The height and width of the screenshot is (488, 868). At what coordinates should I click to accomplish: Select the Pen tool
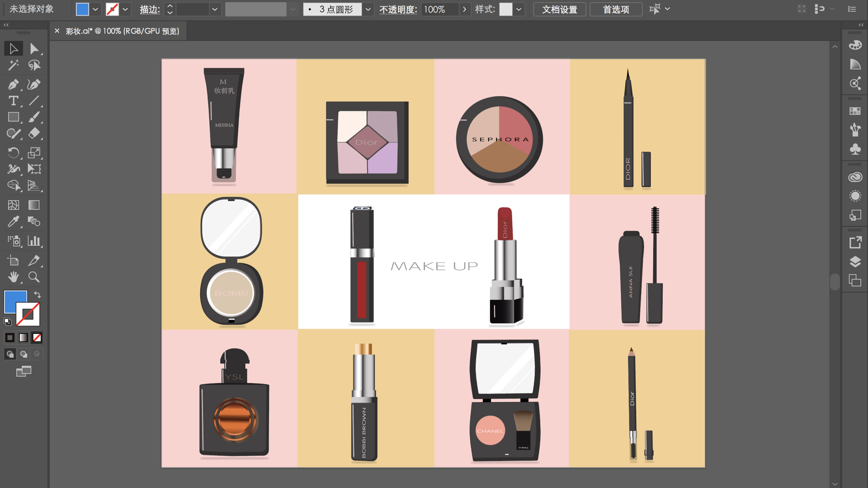13,84
